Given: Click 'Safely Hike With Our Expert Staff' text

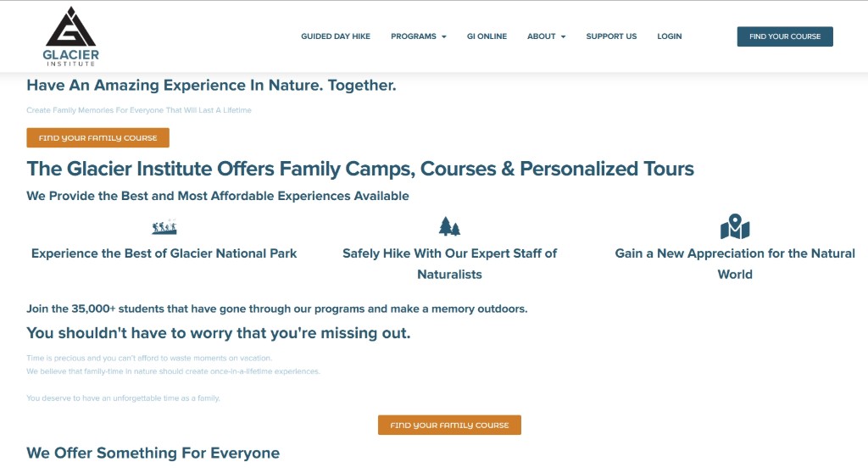Looking at the screenshot, I should click(449, 264).
